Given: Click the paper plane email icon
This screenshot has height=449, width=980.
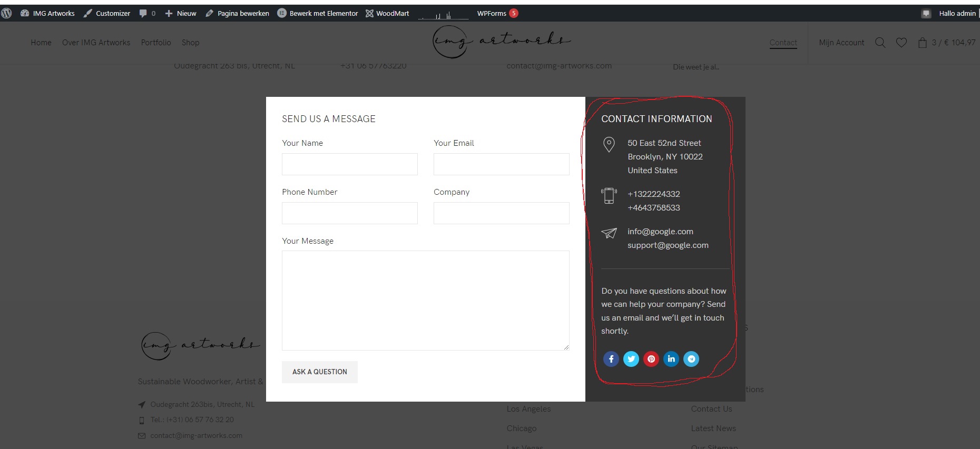Looking at the screenshot, I should click(609, 233).
